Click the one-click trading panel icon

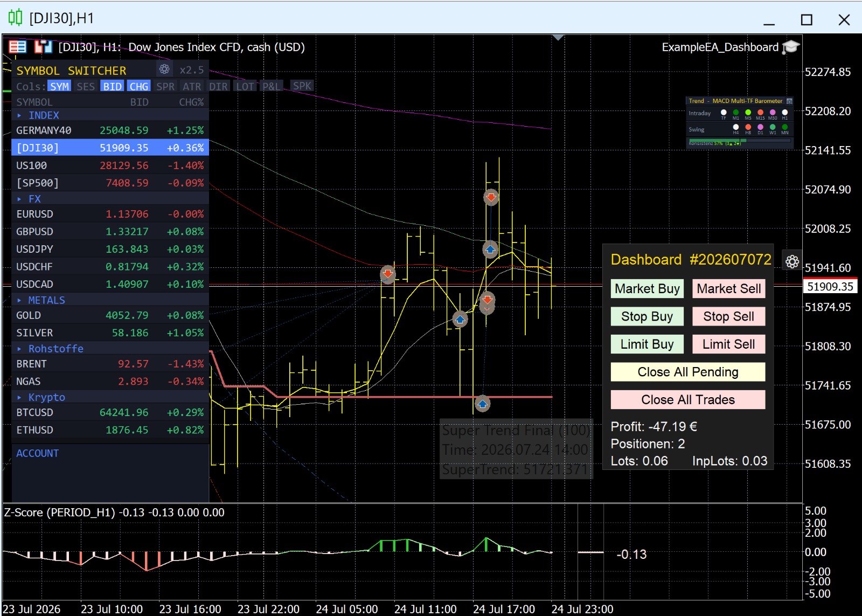click(x=17, y=47)
